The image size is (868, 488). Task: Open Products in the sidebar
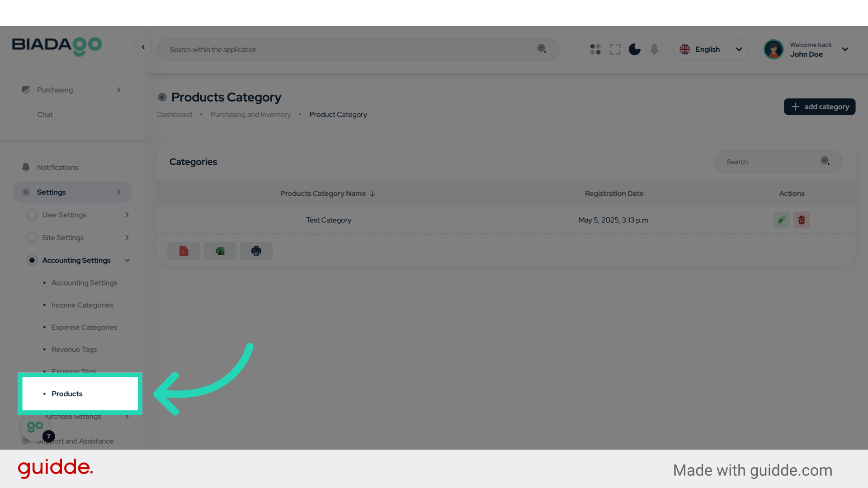point(67,394)
